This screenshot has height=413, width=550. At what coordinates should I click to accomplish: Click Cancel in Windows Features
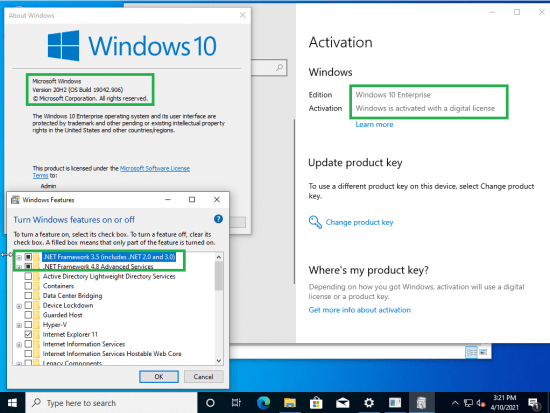203,377
